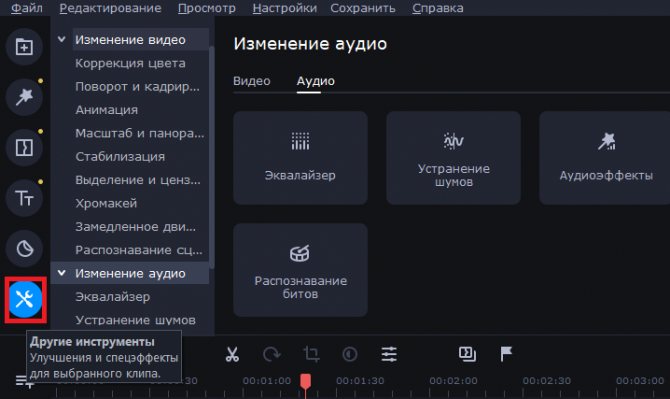This screenshot has width=670, height=399.
Task: Open the titles Tt sidebar icon
Action: pyautogui.click(x=24, y=198)
